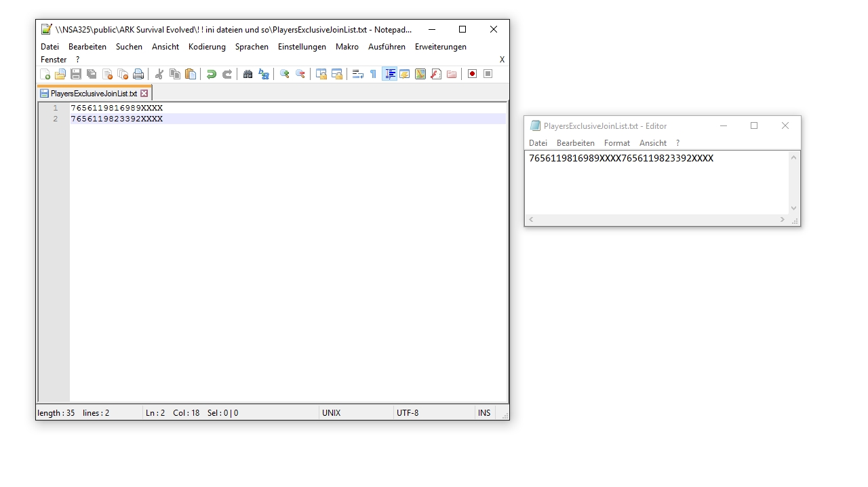Screen dimensions: 868x487
Task: Click the Zoom In magnifier icon
Action: (x=285, y=74)
